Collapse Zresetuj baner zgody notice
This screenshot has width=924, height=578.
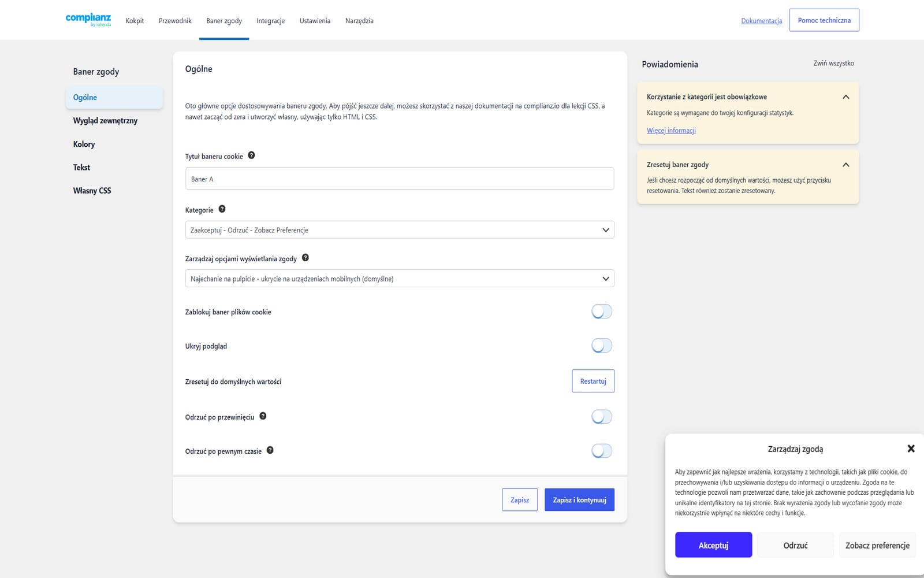point(845,165)
